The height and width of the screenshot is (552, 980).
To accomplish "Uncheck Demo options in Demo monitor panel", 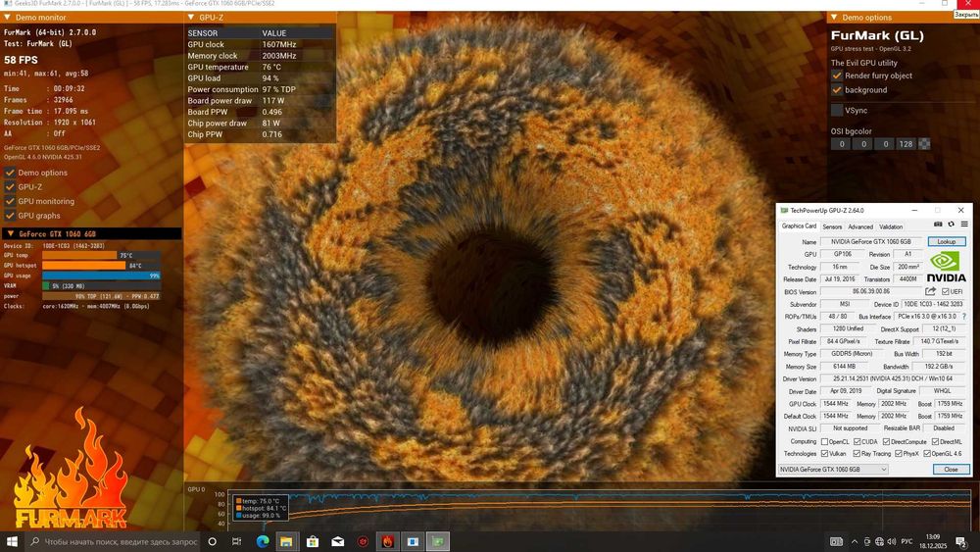I will tap(10, 173).
